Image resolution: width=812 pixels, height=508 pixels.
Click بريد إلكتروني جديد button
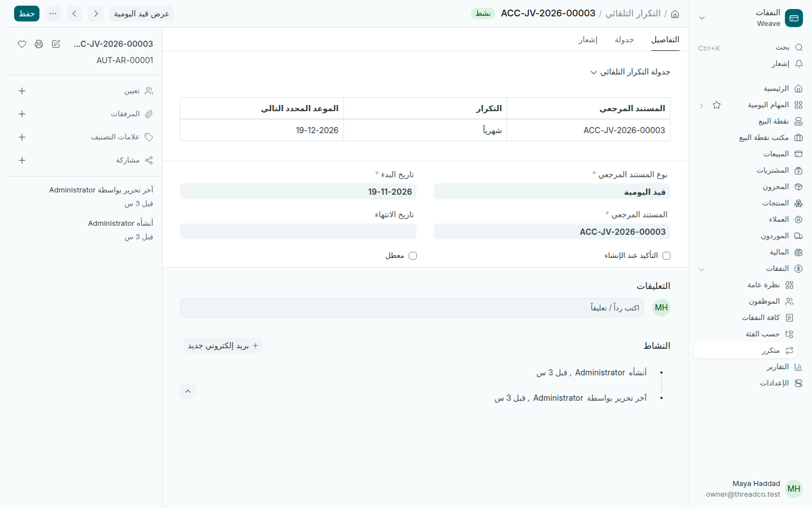(x=223, y=345)
